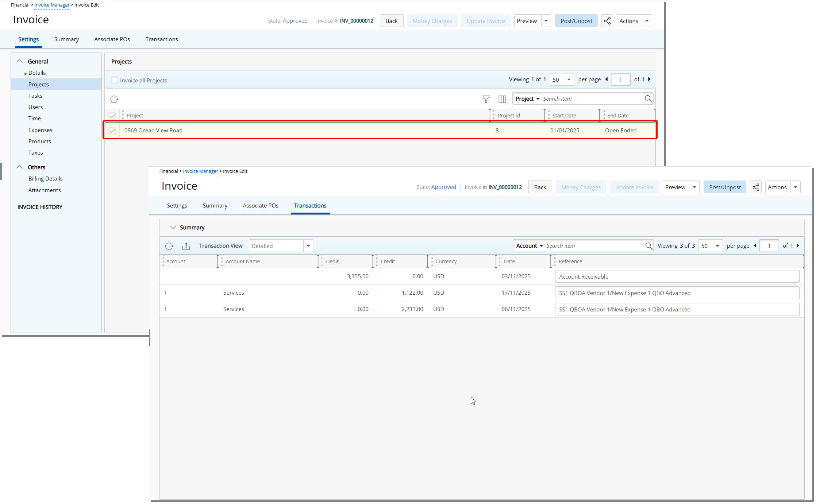This screenshot has width=816, height=504.
Task: Enable Invoice all Projects checkbox
Action: click(x=115, y=80)
